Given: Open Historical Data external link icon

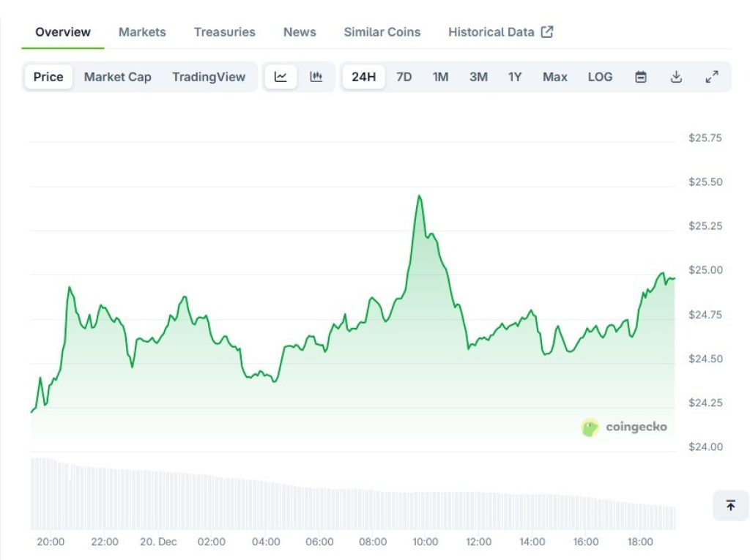Looking at the screenshot, I should pos(546,32).
